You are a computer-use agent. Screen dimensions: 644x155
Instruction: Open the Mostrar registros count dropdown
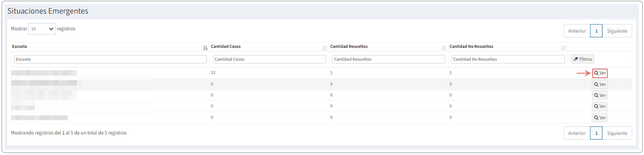click(x=42, y=29)
